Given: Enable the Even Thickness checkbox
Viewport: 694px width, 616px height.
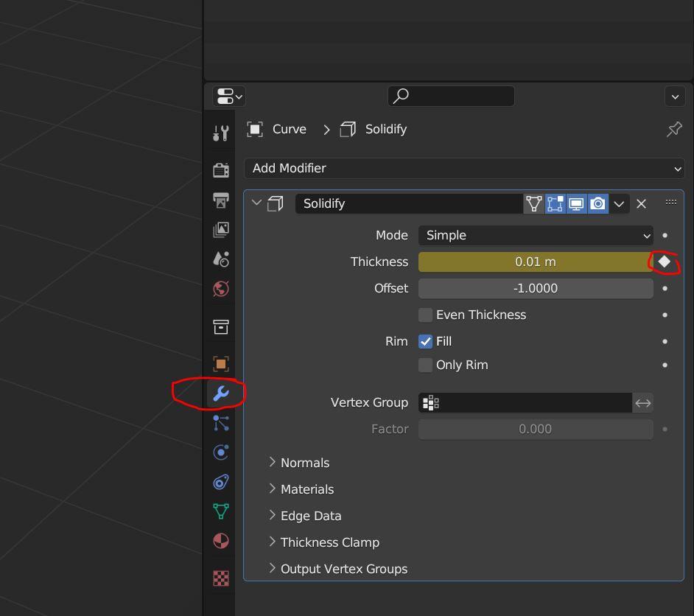Looking at the screenshot, I should [425, 315].
